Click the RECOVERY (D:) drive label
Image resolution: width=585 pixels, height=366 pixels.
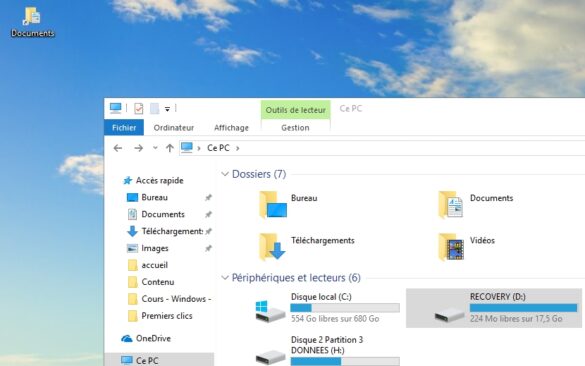tap(498, 297)
